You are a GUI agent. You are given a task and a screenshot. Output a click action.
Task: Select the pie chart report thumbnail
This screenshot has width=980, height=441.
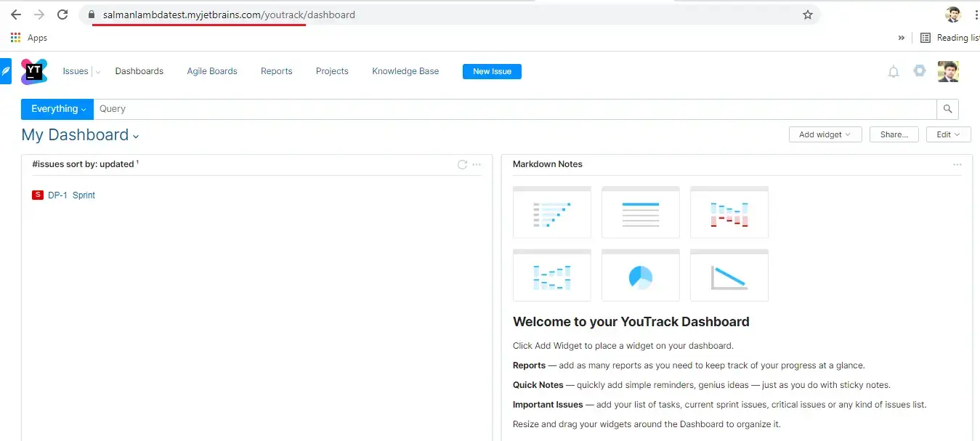point(640,277)
